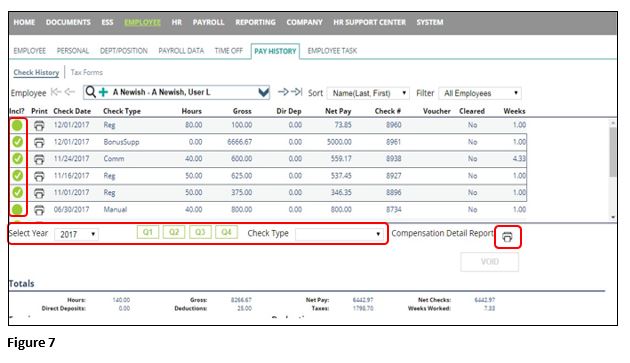
Task: Switch to the EMPLOYEE TASK tab
Action: pyautogui.click(x=332, y=51)
